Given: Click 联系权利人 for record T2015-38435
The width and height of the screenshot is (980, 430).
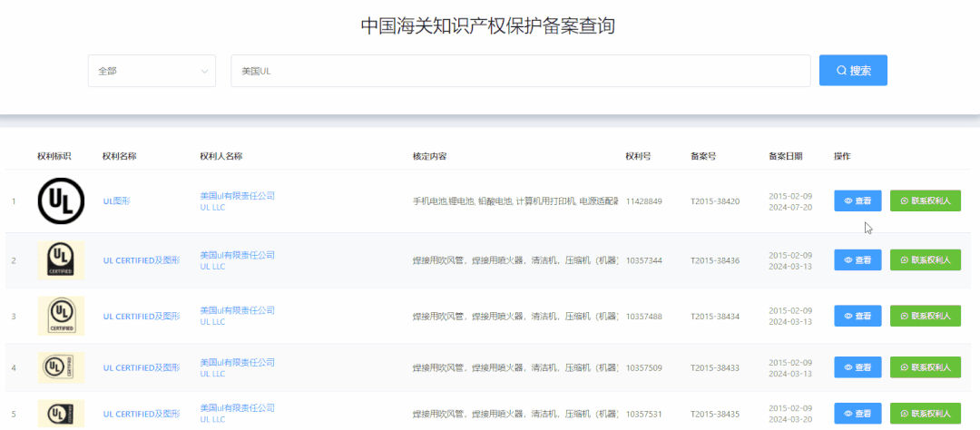Looking at the screenshot, I should (x=925, y=413).
